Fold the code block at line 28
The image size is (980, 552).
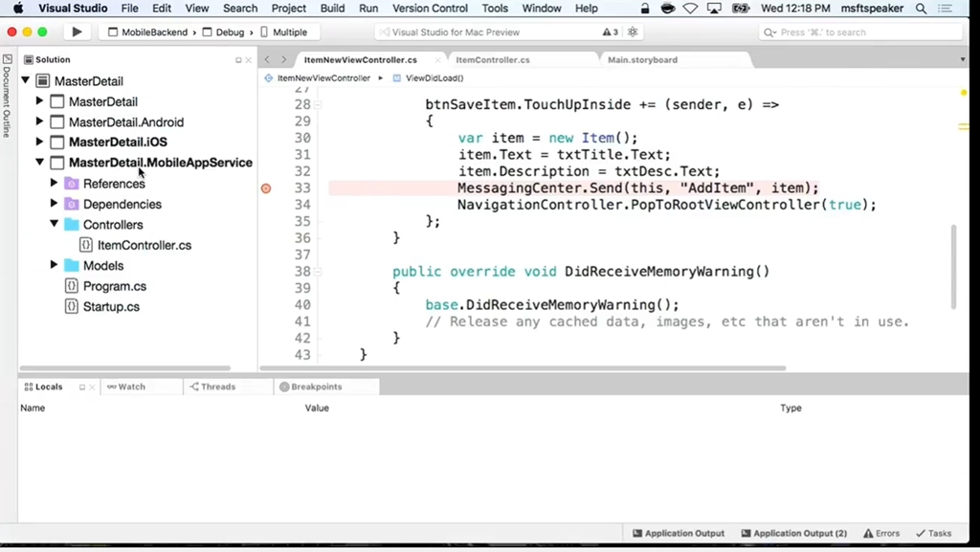click(x=319, y=104)
